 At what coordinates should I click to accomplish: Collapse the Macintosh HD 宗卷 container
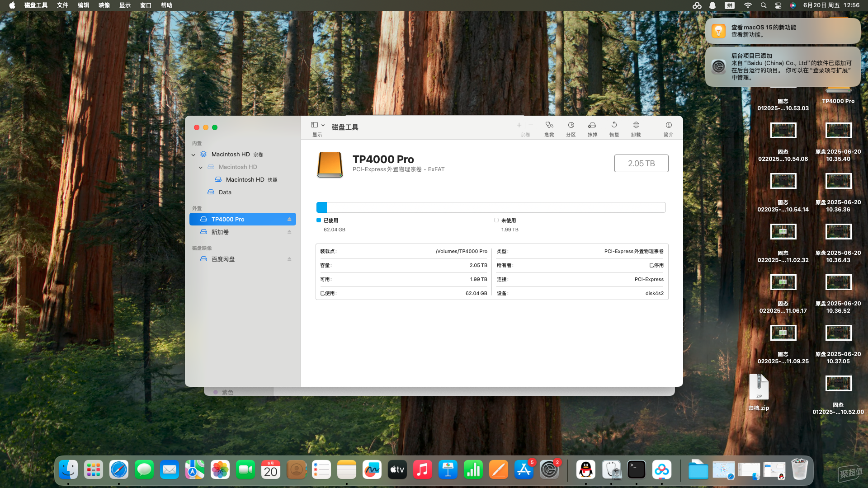193,155
